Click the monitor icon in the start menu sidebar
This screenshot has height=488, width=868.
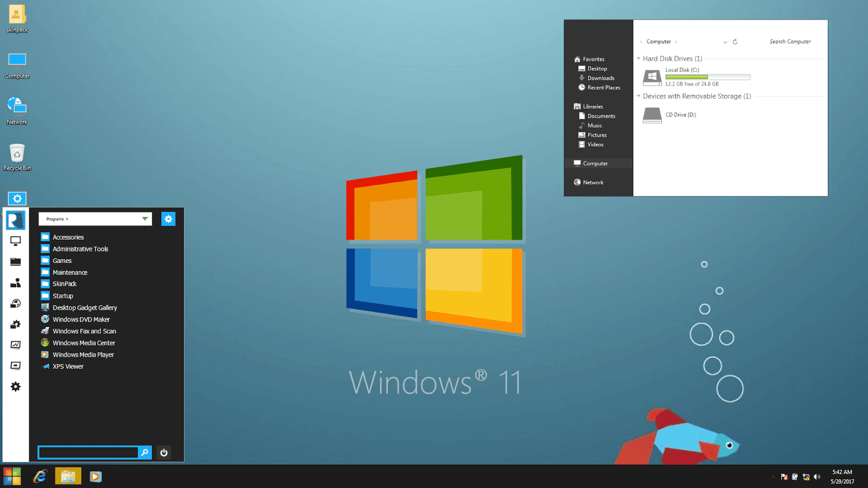tap(16, 241)
